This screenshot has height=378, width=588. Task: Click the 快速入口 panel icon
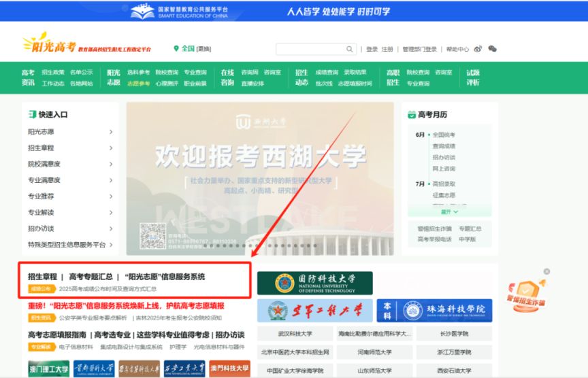32,114
